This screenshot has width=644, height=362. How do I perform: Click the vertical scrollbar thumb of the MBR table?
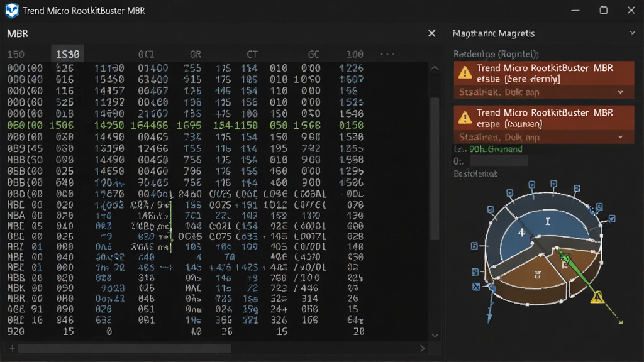pyautogui.click(x=435, y=168)
